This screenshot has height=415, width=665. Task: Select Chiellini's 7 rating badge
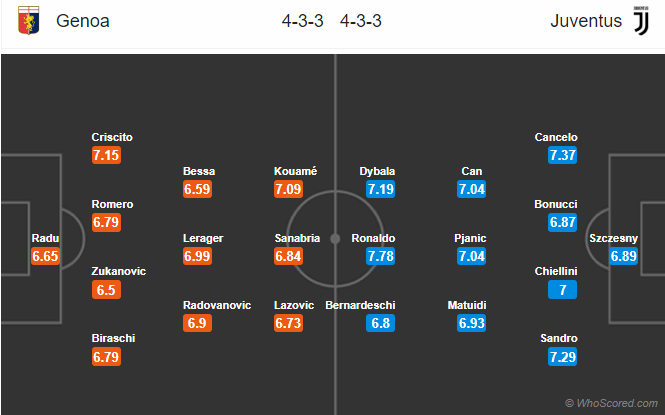(564, 290)
